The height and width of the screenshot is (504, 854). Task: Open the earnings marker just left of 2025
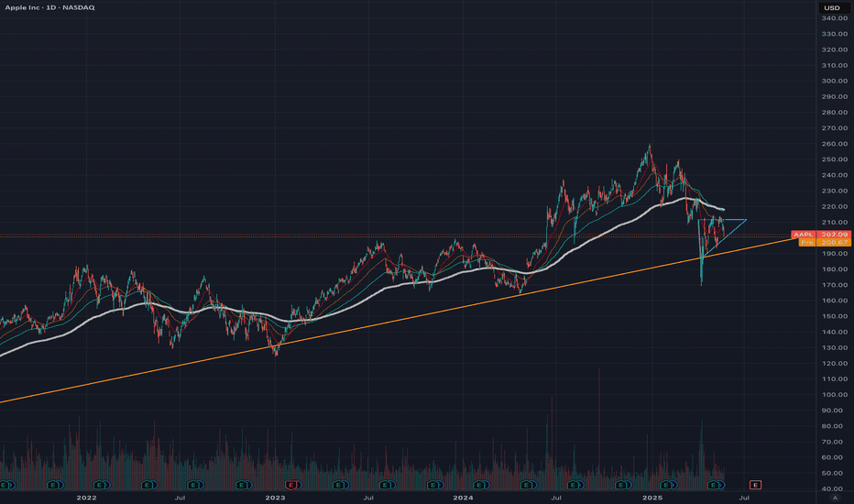[x=622, y=485]
